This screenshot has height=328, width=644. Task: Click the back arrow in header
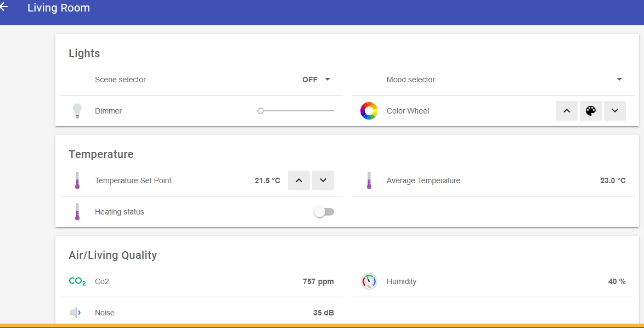click(4, 7)
